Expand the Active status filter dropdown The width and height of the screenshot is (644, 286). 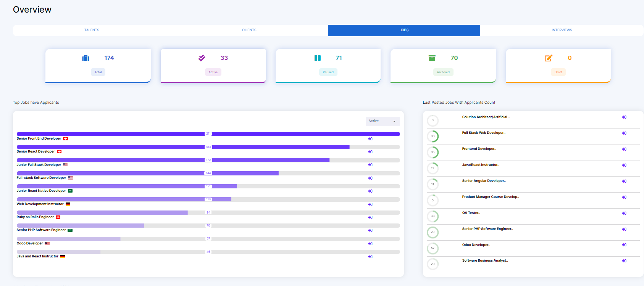(383, 121)
